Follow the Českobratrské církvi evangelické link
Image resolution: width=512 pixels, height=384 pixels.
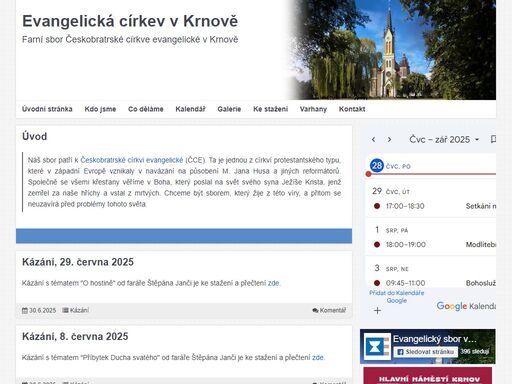pos(132,160)
